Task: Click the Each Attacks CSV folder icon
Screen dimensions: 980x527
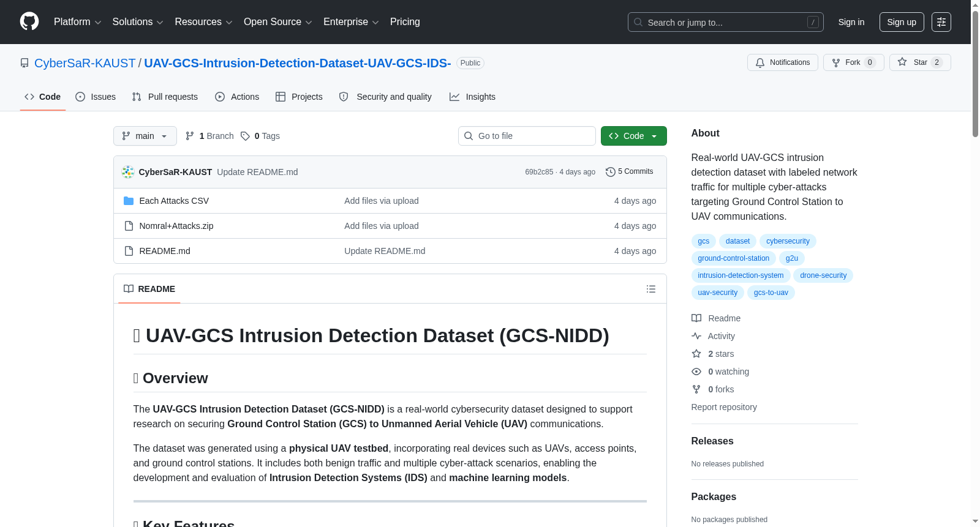Action: point(129,201)
